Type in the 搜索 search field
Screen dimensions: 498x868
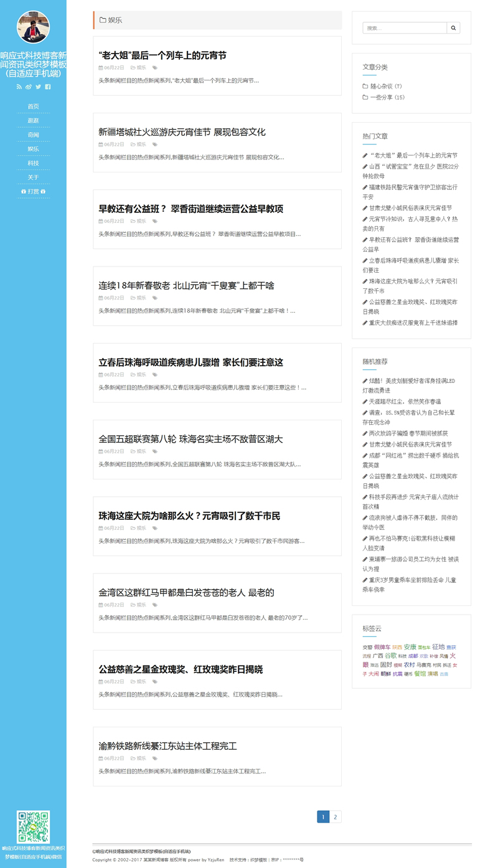tap(405, 28)
